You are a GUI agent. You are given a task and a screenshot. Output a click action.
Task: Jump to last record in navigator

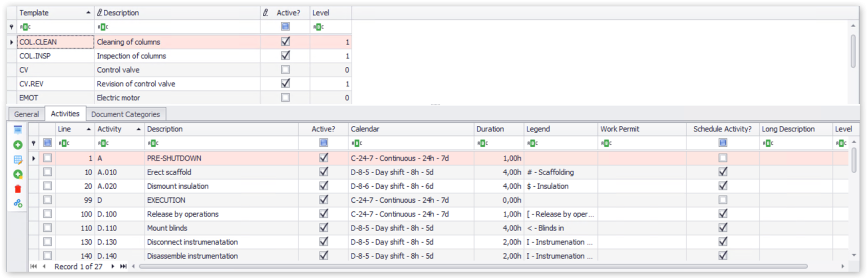pos(123,266)
